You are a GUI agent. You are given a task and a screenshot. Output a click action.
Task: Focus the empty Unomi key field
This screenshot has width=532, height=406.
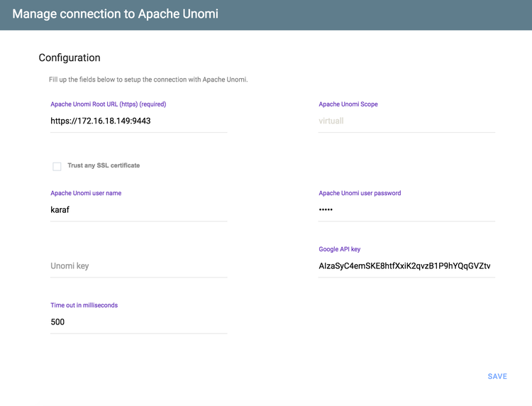pyautogui.click(x=139, y=266)
